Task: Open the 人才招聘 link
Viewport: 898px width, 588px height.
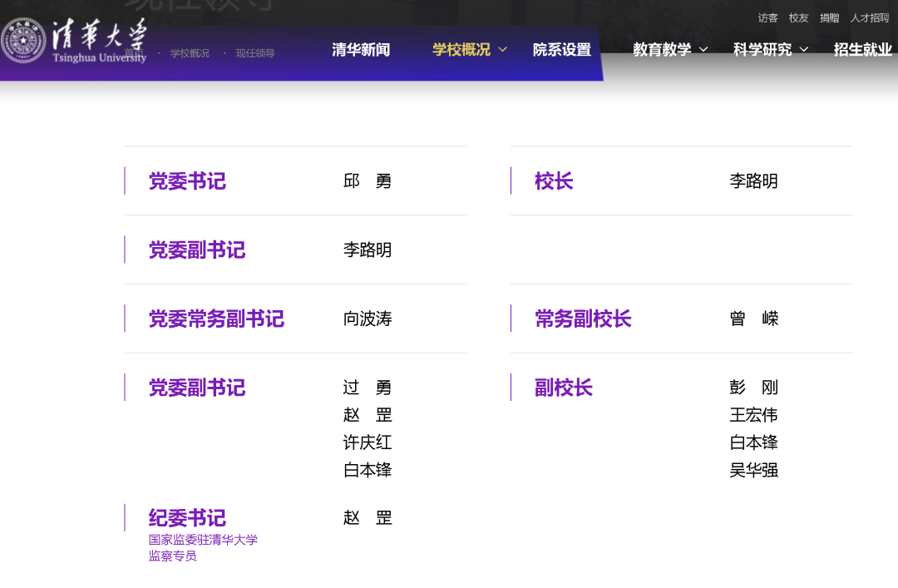Action: click(869, 18)
